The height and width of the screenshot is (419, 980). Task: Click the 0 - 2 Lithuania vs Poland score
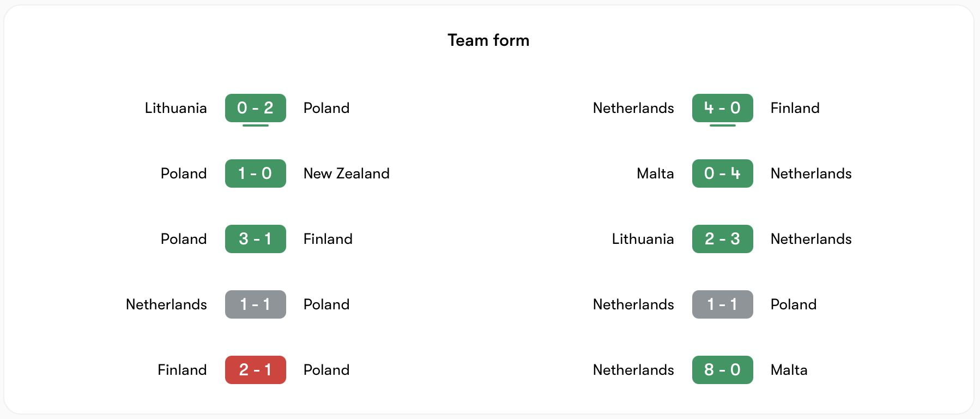[x=255, y=108]
